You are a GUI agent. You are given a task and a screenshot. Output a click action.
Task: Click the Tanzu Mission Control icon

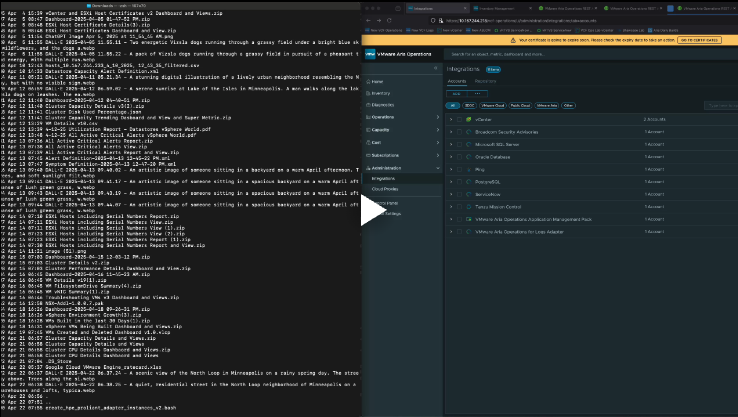click(469, 207)
